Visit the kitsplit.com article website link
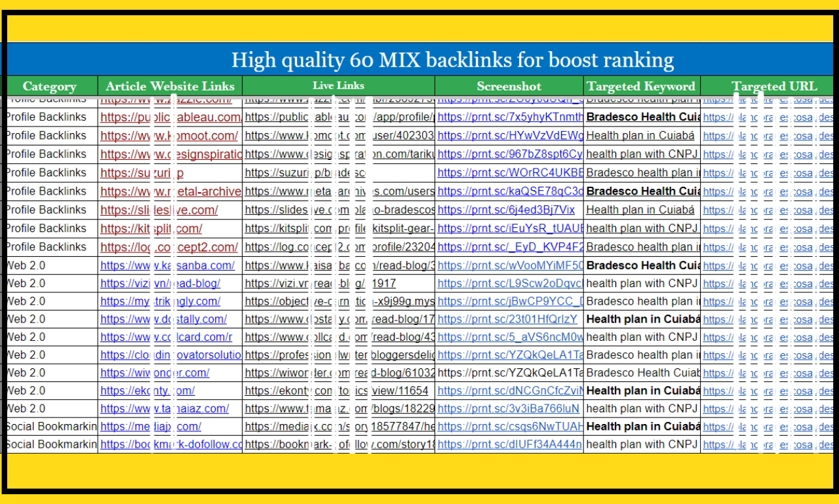This screenshot has width=839, height=504. click(x=151, y=229)
